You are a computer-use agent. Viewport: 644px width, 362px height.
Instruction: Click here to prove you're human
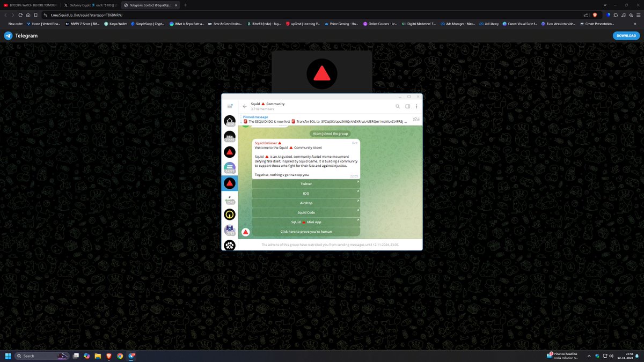point(306,232)
